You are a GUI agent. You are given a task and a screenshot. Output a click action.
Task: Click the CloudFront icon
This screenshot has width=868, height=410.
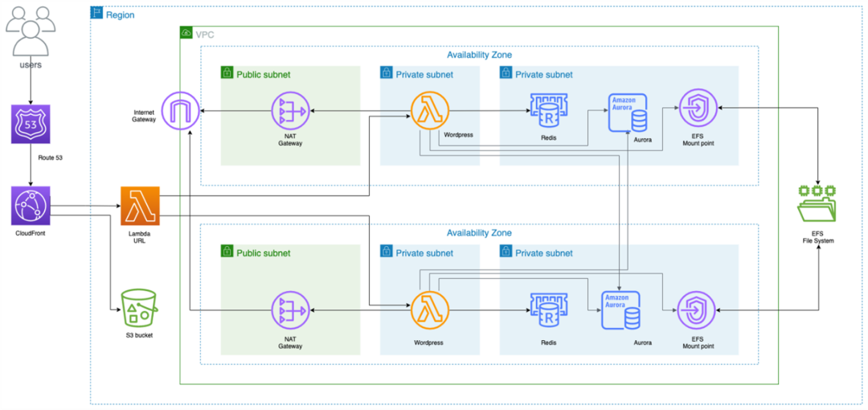pos(31,206)
